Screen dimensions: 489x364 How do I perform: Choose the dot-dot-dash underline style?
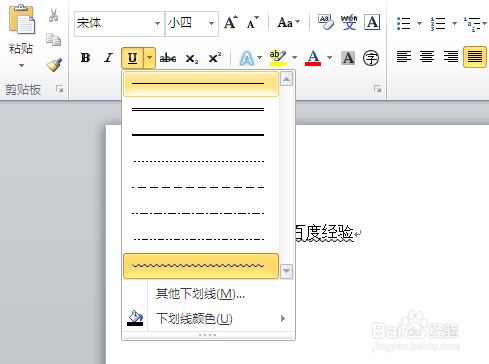pyautogui.click(x=201, y=239)
